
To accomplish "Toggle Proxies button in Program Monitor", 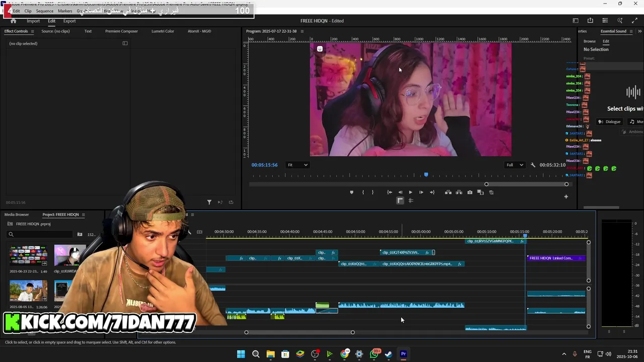I will click(492, 192).
